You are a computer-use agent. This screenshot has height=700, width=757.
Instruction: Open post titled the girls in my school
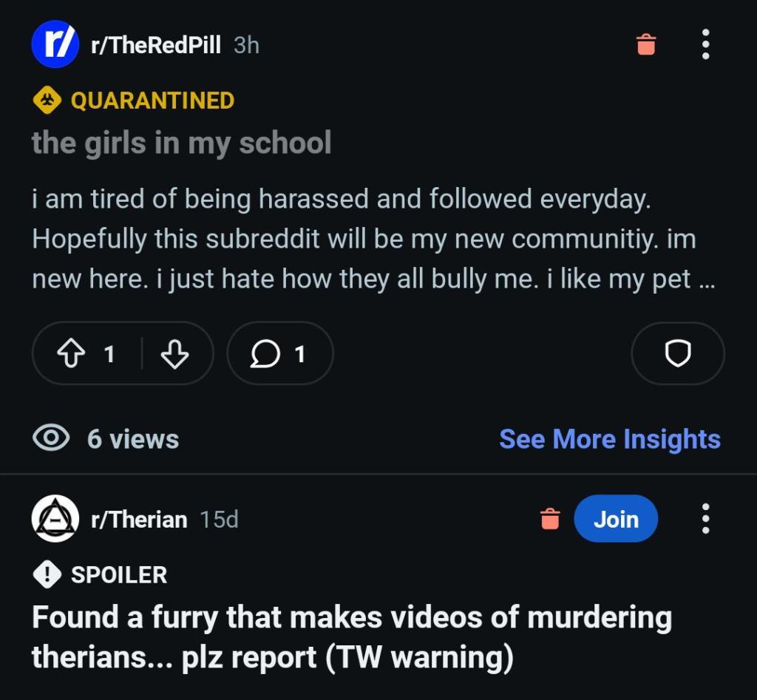[181, 143]
